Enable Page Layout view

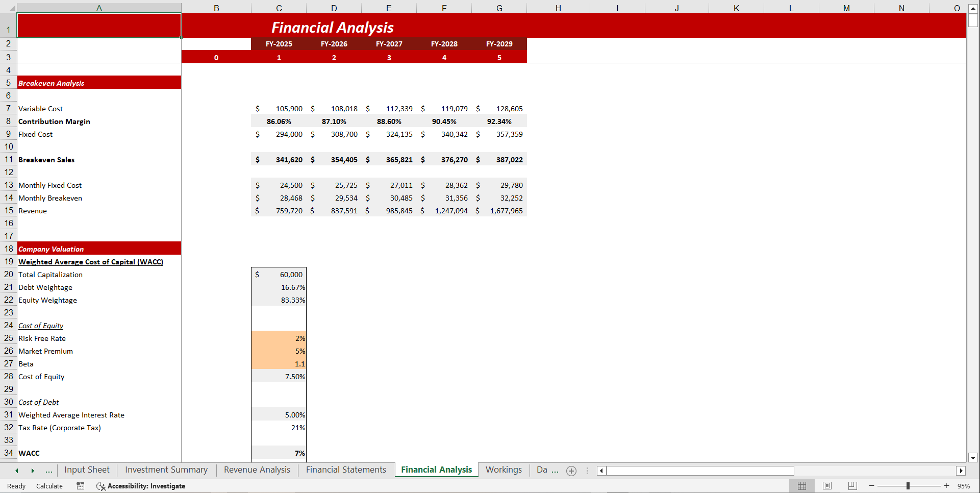tap(827, 486)
